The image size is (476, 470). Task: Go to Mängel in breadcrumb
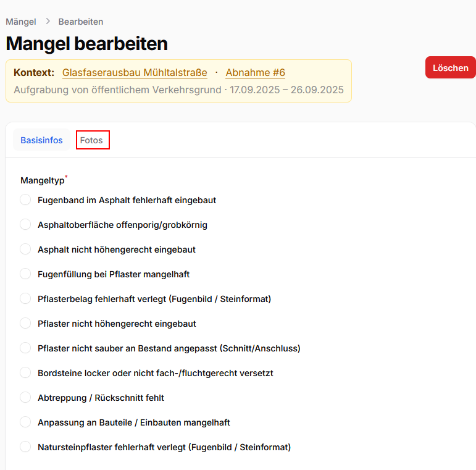pyautogui.click(x=21, y=22)
